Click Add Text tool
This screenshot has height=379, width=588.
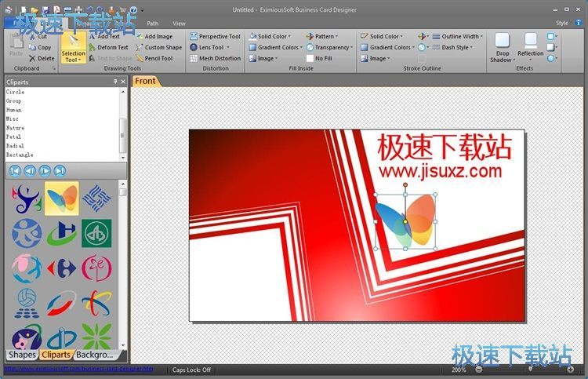pyautogui.click(x=104, y=36)
